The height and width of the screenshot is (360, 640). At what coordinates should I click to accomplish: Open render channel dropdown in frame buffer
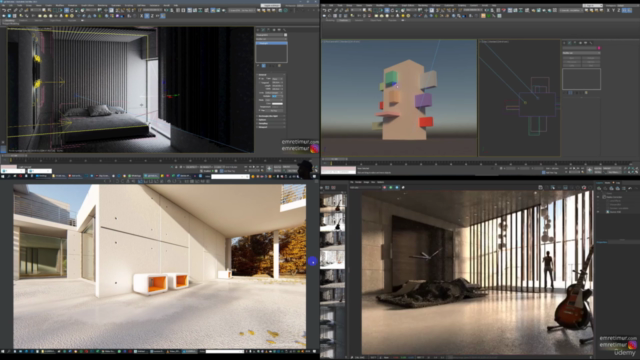(364, 187)
